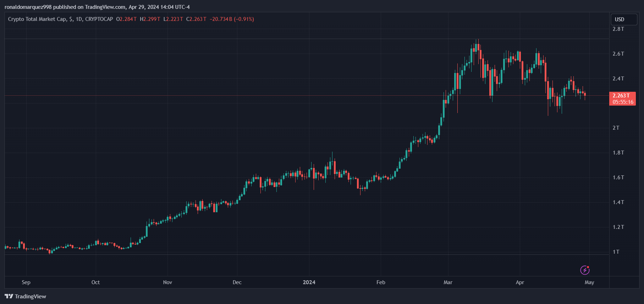Image resolution: width=644 pixels, height=304 pixels.
Task: Click the low value L2.223T
Action: [173, 19]
